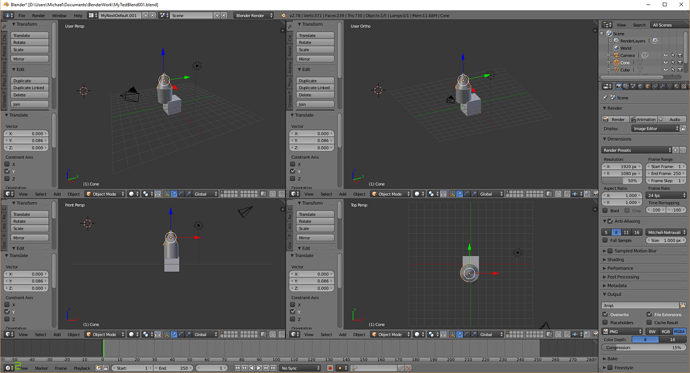Click the record auto-keyframe button in the timeline

point(330,368)
